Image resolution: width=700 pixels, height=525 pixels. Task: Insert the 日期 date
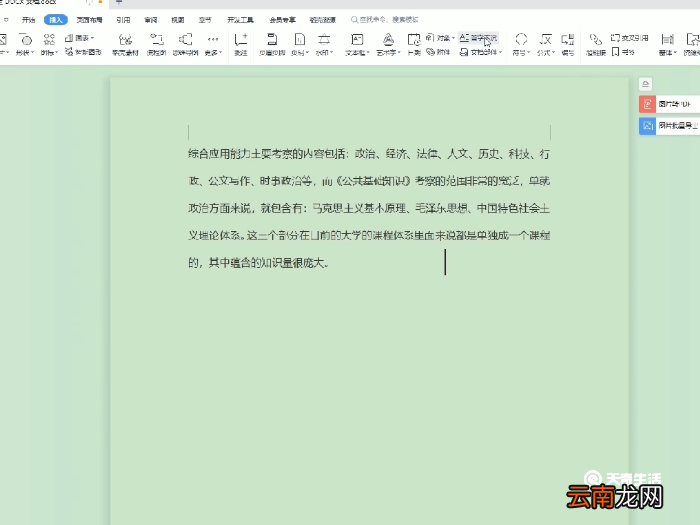(x=414, y=44)
